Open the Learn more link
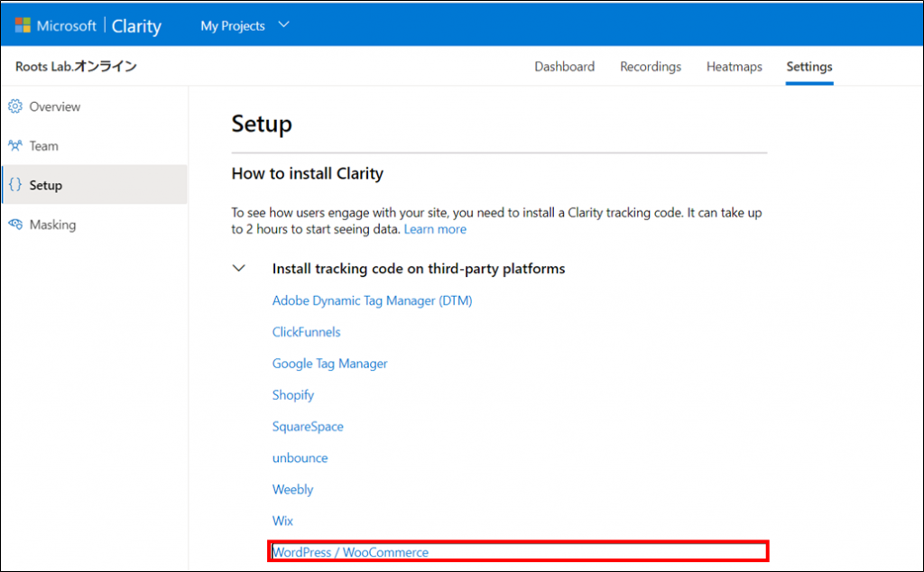Image resolution: width=924 pixels, height=572 pixels. [435, 229]
